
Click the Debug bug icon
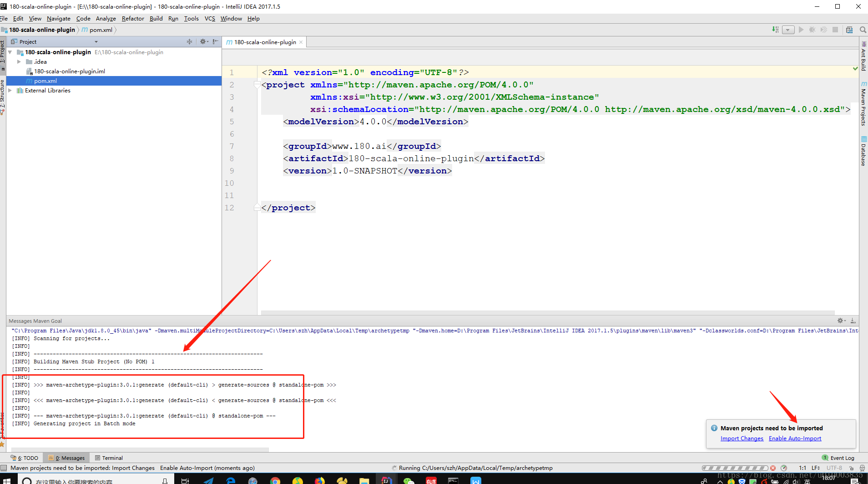click(812, 30)
